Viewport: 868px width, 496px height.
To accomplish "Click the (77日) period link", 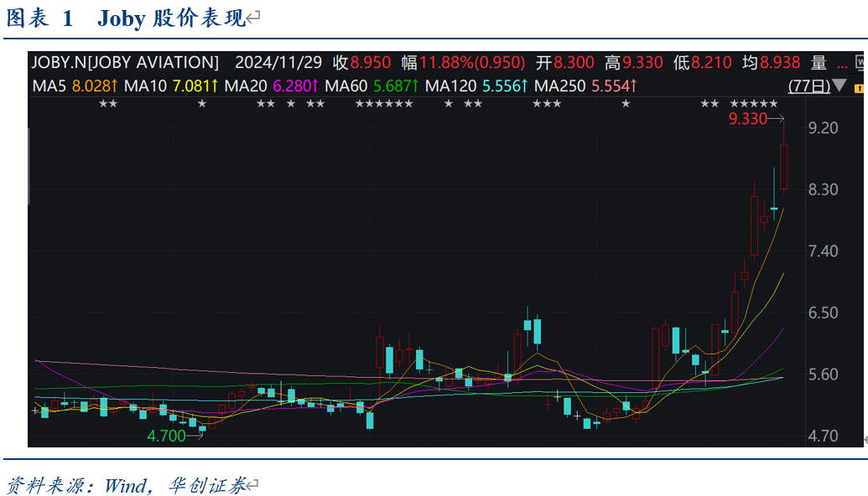I will (809, 85).
